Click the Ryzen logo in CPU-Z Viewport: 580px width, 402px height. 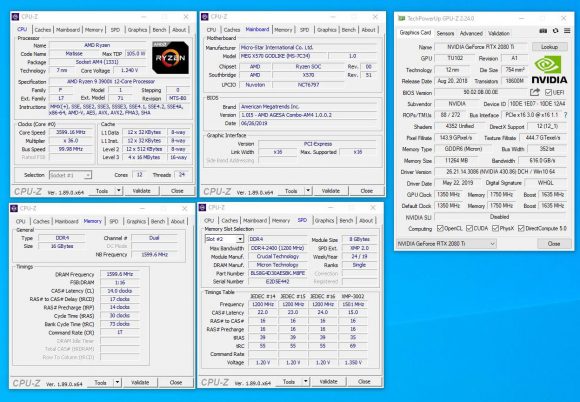[x=170, y=58]
